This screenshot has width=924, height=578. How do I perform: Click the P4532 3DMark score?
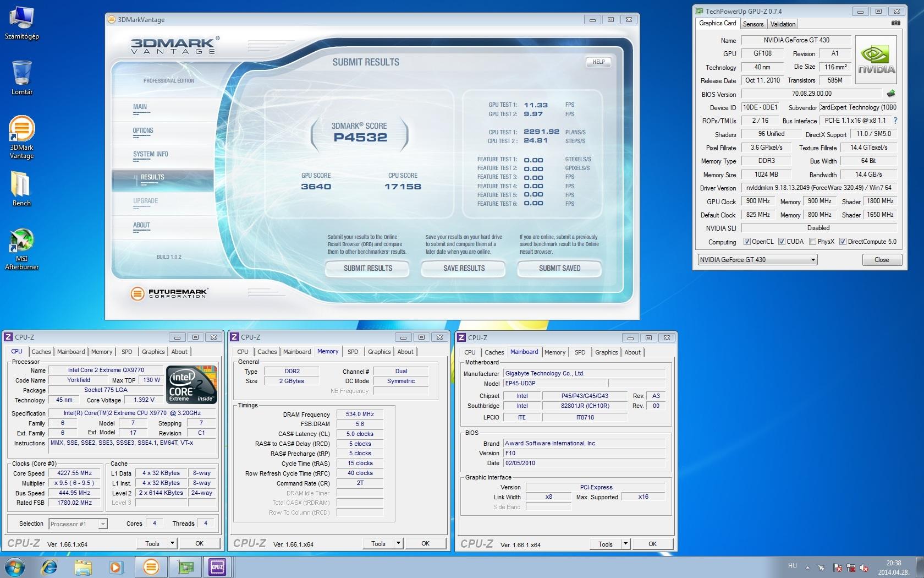360,138
